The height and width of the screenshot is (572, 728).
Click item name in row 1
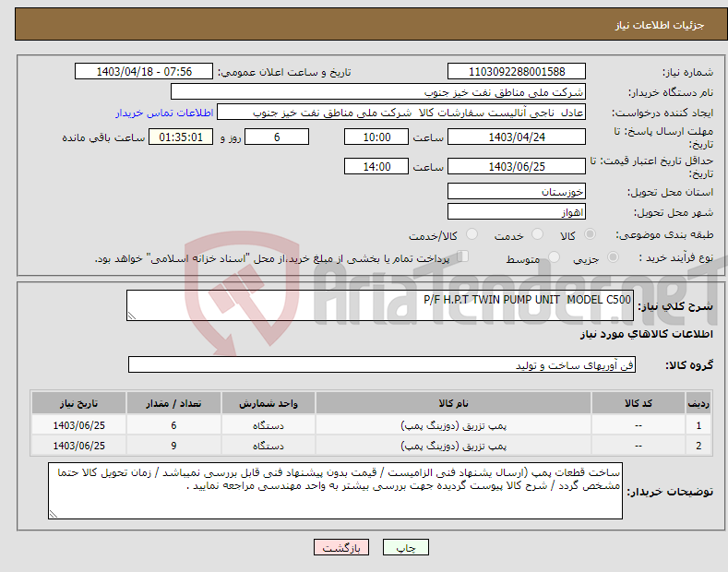click(453, 425)
